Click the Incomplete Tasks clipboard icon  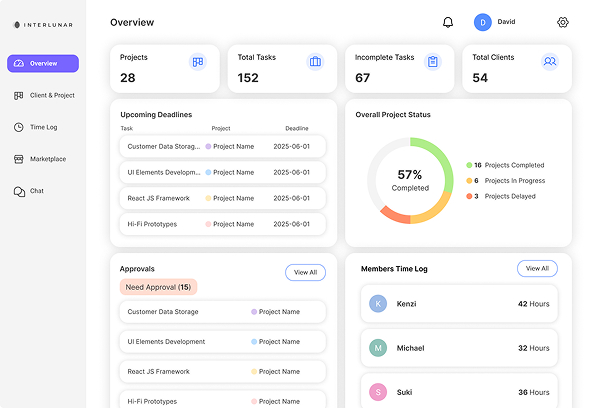433,62
